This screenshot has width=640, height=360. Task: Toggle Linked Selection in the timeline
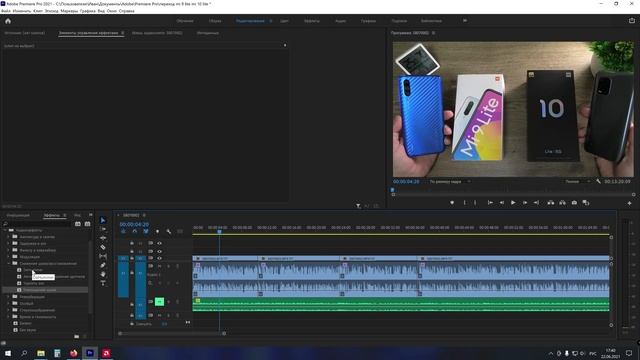146,231
